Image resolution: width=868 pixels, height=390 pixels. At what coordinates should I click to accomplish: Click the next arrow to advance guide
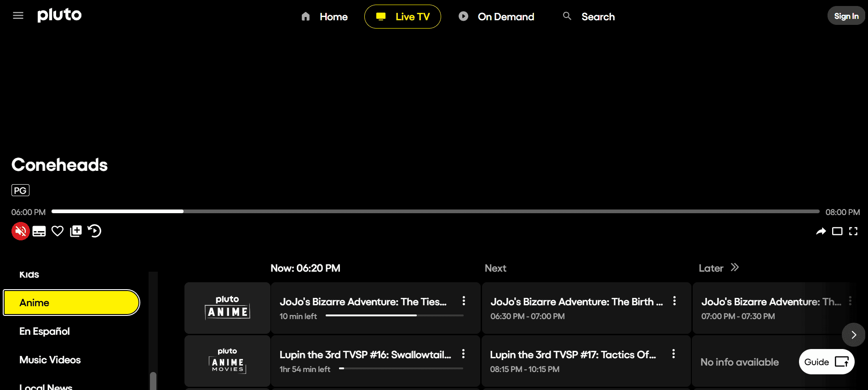click(x=853, y=335)
